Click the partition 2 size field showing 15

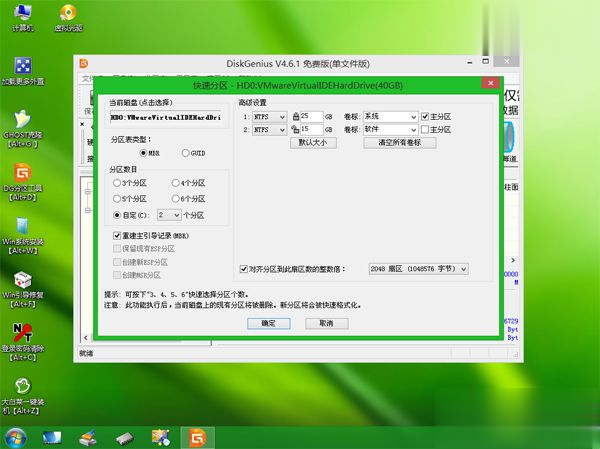pos(311,129)
